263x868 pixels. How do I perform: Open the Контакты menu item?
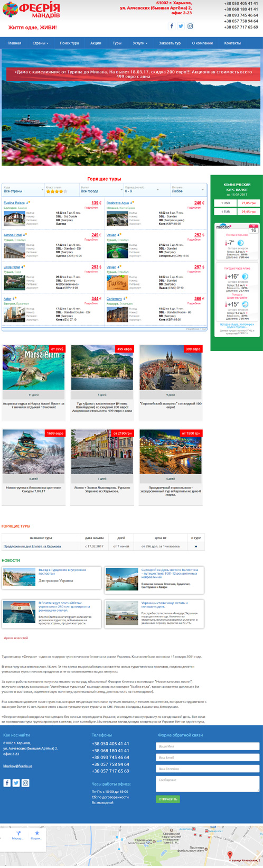tap(232, 43)
